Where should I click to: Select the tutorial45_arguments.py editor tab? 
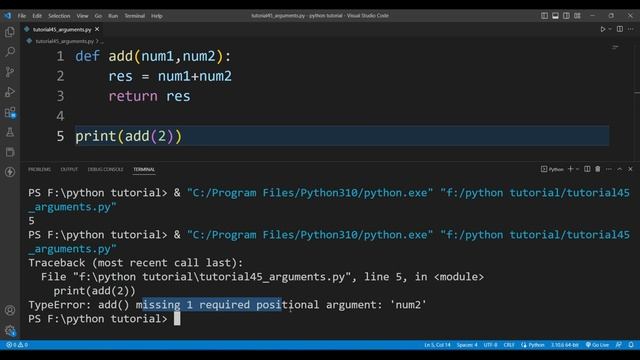click(62, 29)
